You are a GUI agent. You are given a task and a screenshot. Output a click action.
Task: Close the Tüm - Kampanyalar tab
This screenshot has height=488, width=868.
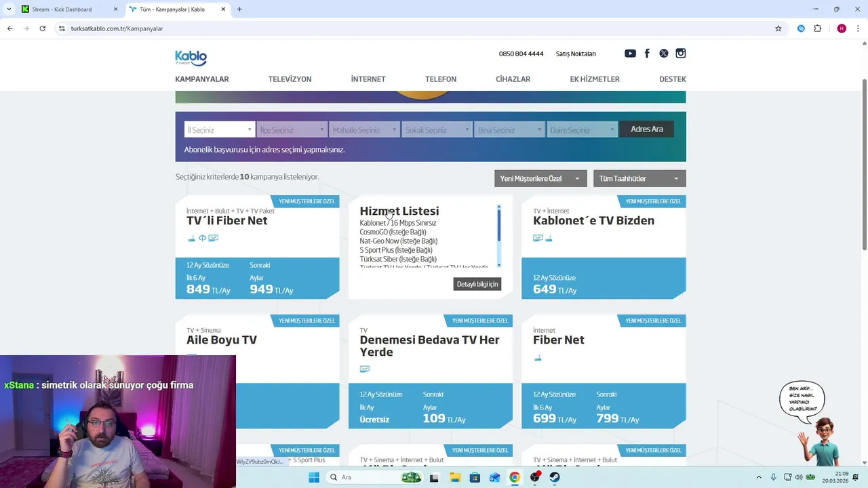tap(223, 9)
